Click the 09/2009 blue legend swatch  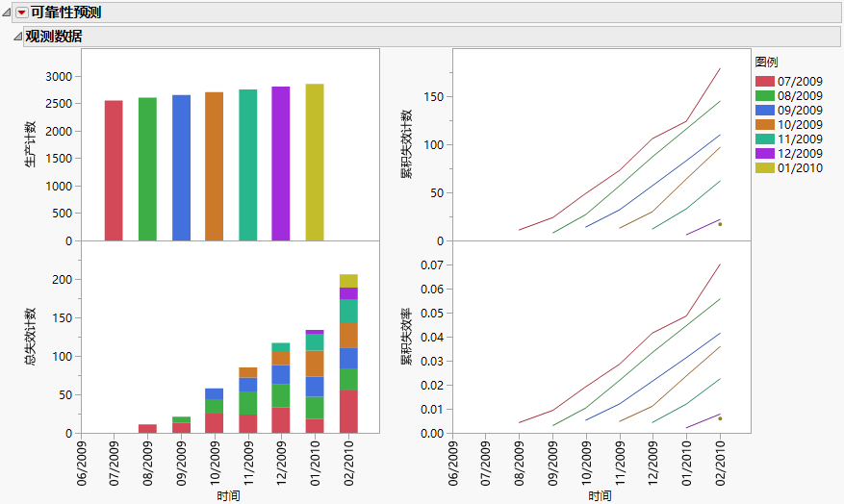tap(765, 111)
